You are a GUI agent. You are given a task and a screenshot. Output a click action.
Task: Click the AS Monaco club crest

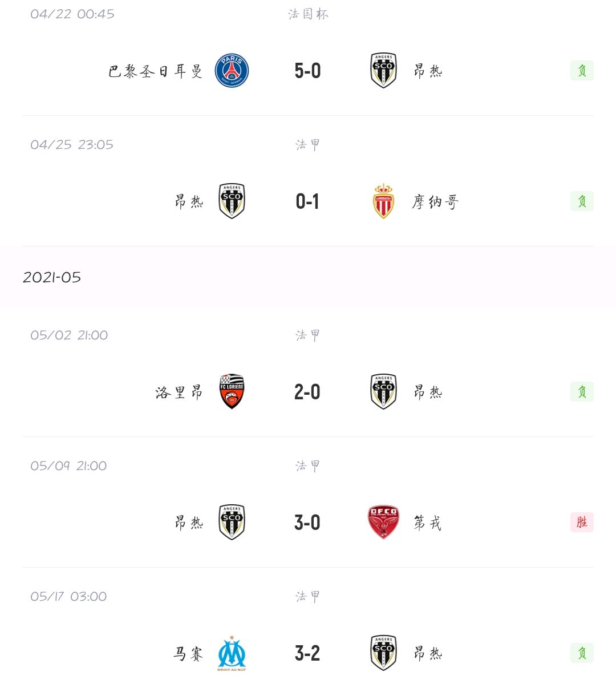click(x=383, y=201)
